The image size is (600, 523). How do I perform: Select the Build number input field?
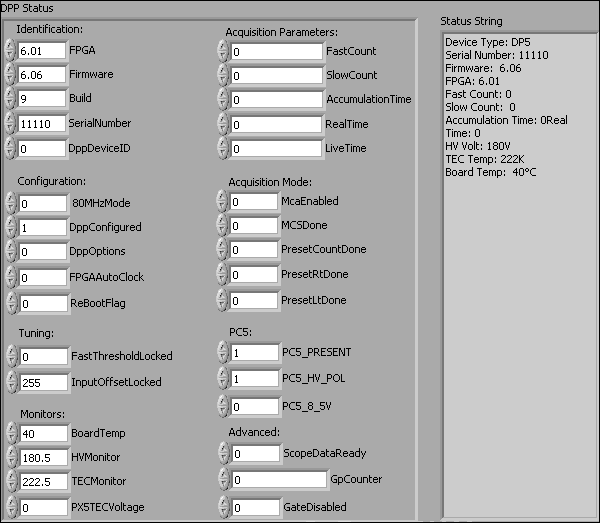coord(41,99)
